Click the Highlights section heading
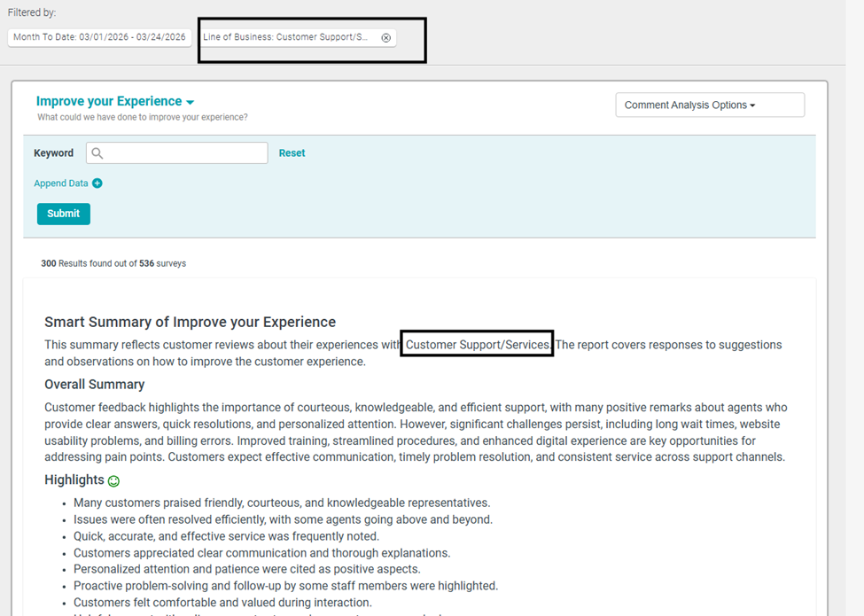 (x=74, y=480)
